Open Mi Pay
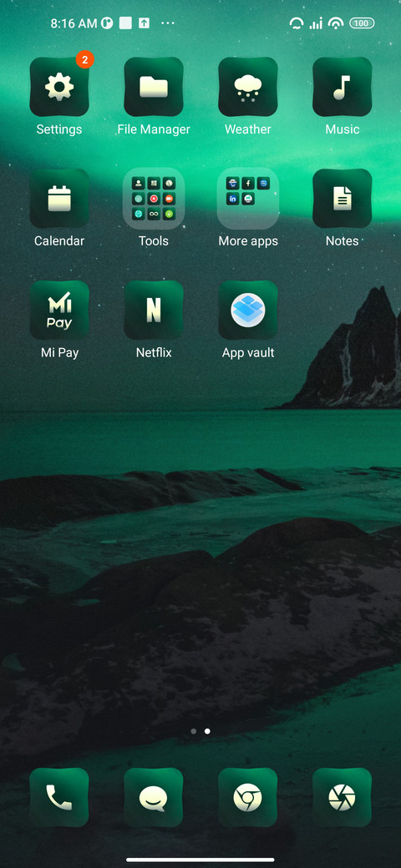This screenshot has height=868, width=401. (59, 310)
